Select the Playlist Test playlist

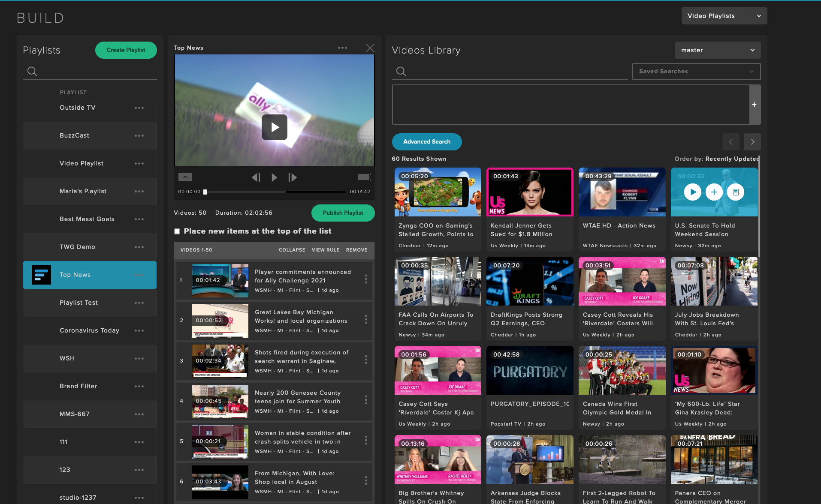90,303
